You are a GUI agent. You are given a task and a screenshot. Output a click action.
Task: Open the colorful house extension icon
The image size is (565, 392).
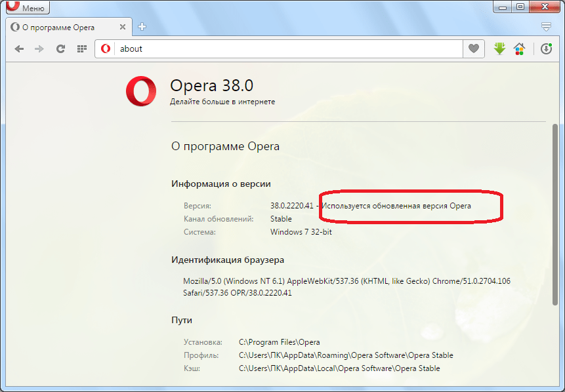tap(519, 49)
